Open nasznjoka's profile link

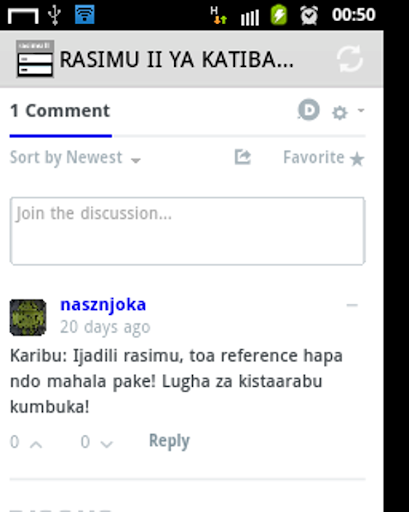click(x=103, y=305)
